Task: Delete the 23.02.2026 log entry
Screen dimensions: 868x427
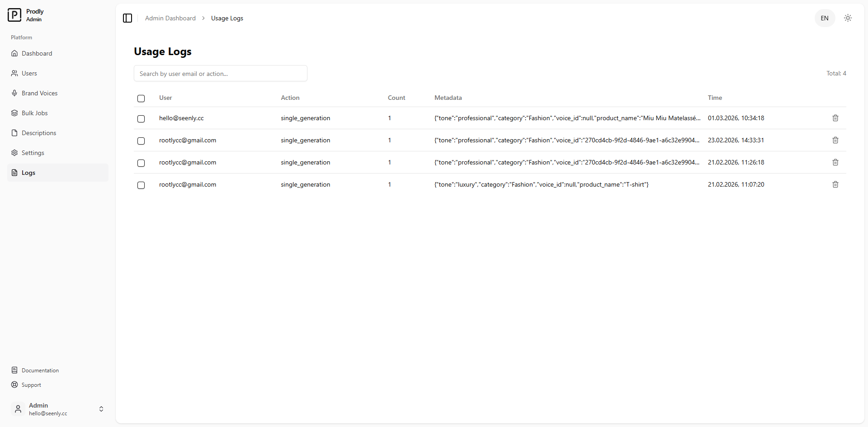Action: point(835,140)
